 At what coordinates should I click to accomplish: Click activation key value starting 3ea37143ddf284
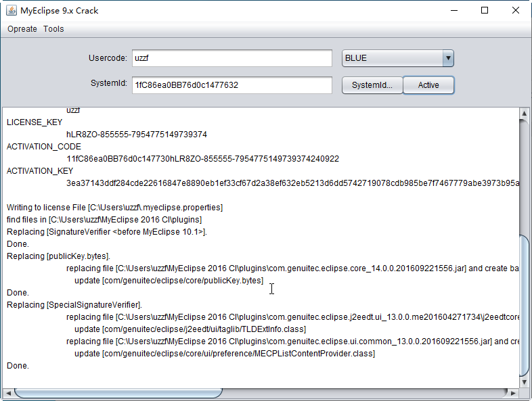292,183
